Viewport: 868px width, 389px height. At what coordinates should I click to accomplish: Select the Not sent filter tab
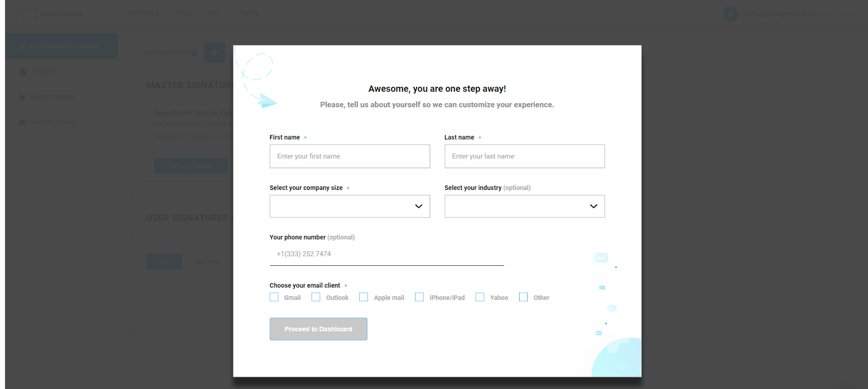coord(208,262)
